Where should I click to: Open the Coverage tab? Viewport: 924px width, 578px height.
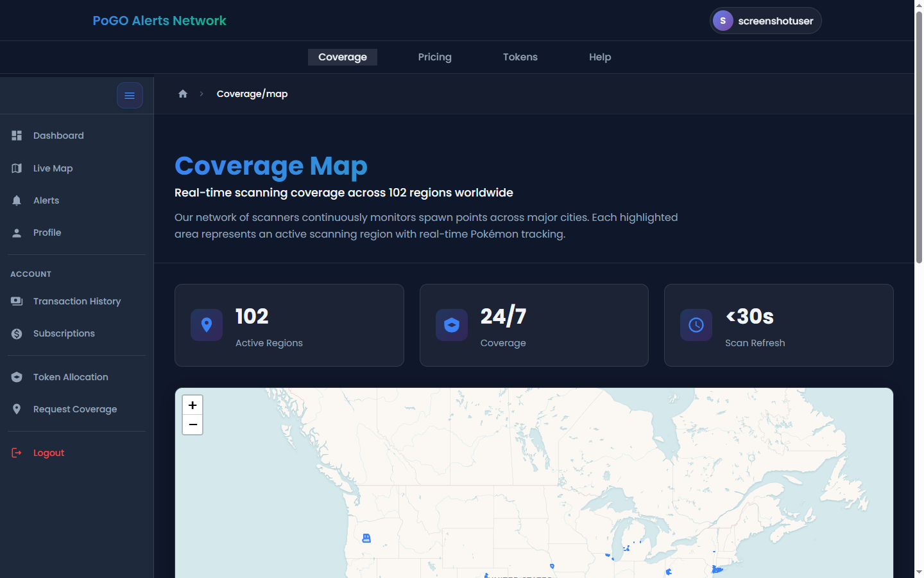343,57
